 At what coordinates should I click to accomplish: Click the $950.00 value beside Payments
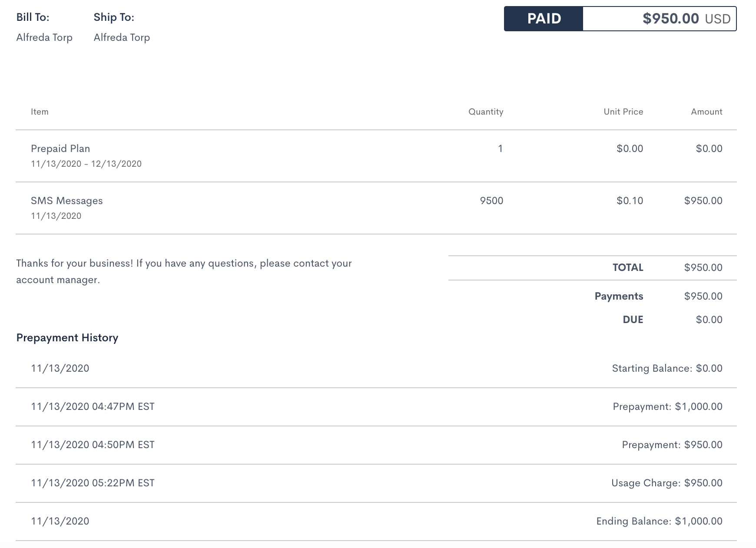(x=703, y=296)
